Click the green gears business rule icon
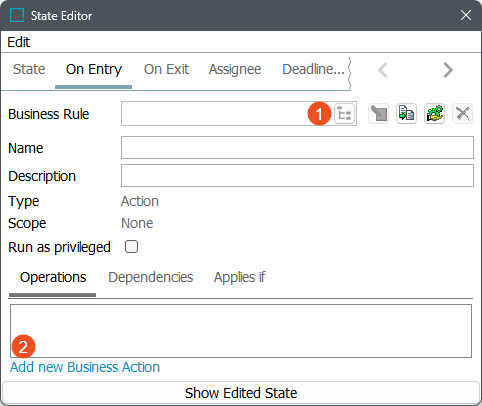 pyautogui.click(x=434, y=114)
